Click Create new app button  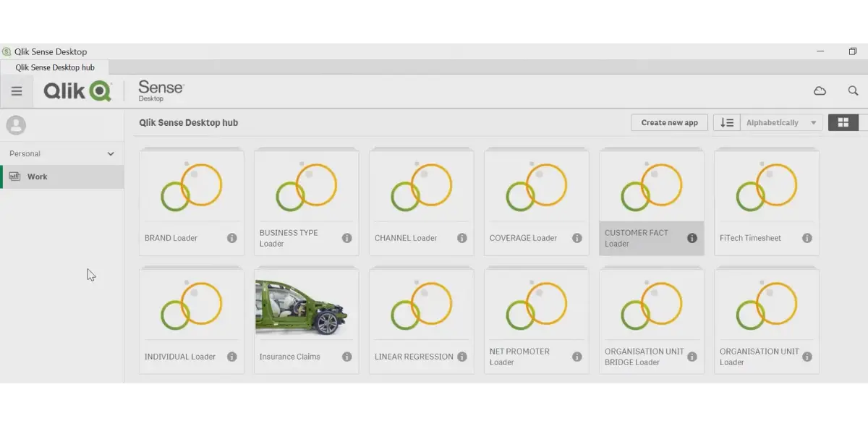(669, 123)
